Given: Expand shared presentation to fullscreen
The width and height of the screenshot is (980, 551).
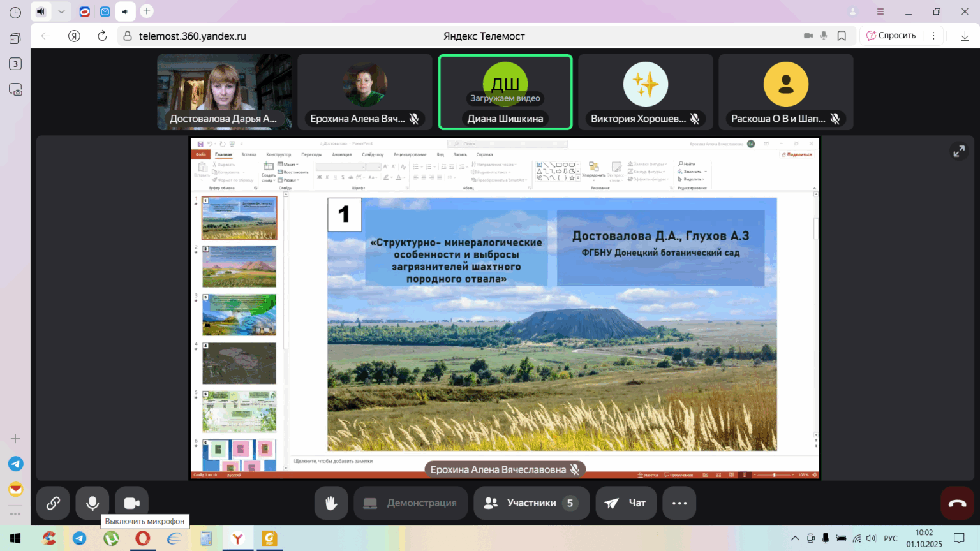Looking at the screenshot, I should pyautogui.click(x=958, y=151).
